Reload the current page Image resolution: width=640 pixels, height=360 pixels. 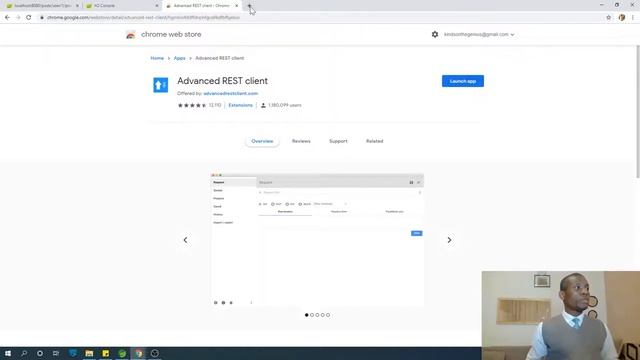29,17
